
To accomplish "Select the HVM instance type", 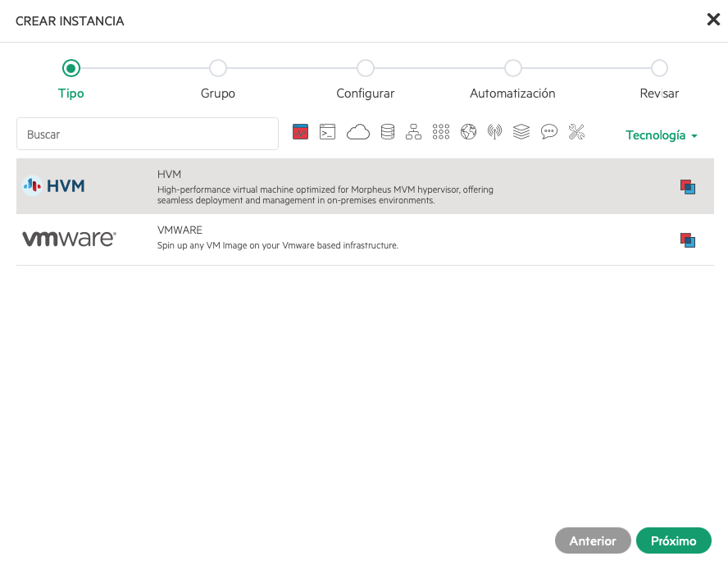I will 328,186.
